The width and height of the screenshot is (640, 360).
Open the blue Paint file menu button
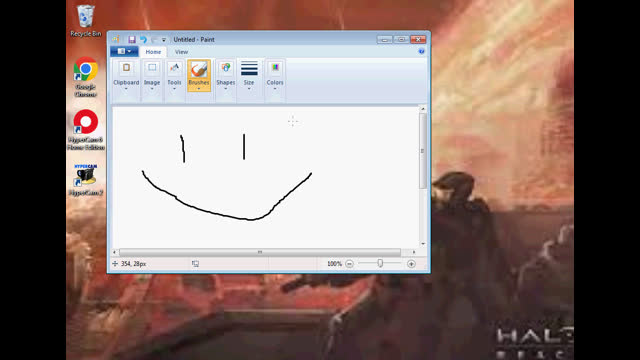click(124, 51)
